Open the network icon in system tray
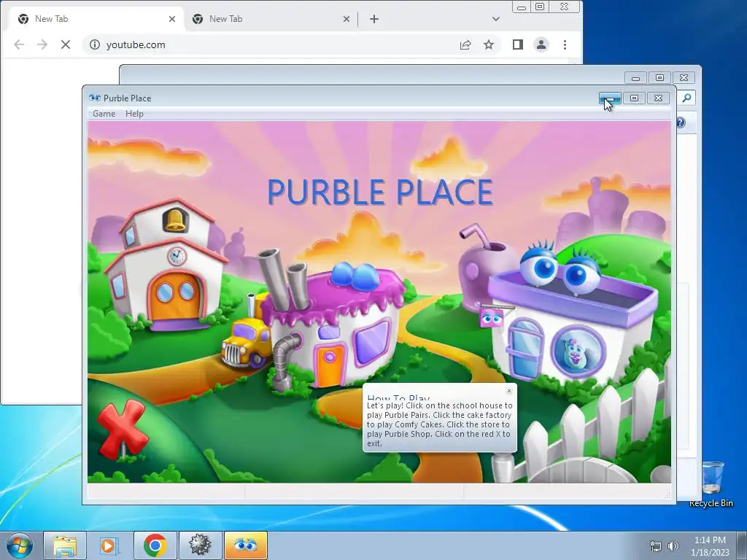The height and width of the screenshot is (560, 747). (x=656, y=546)
